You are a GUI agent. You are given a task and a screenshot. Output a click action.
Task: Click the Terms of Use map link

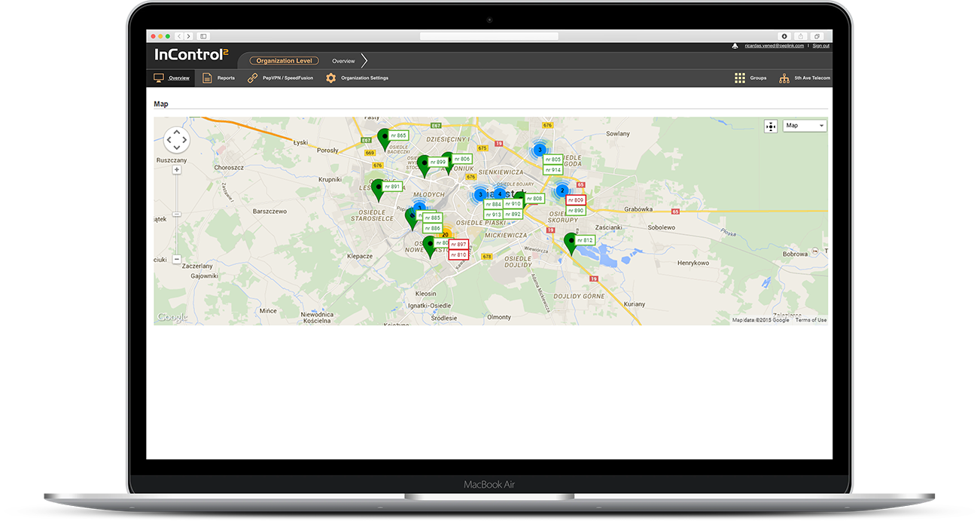tap(811, 320)
